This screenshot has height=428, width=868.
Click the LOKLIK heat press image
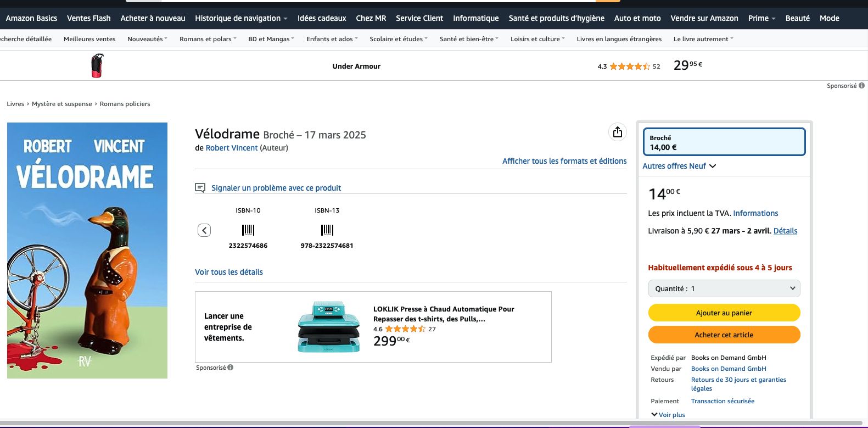point(329,326)
